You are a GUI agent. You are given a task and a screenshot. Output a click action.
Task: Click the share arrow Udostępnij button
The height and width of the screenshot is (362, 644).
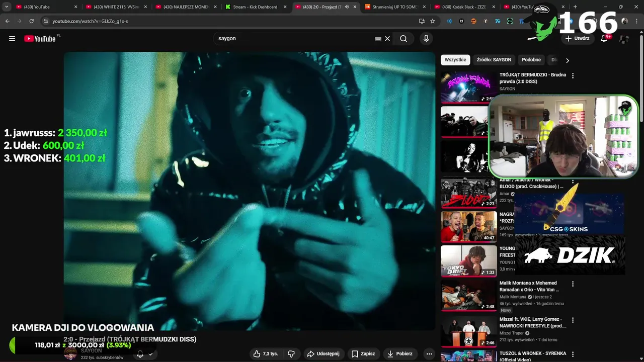point(324,354)
